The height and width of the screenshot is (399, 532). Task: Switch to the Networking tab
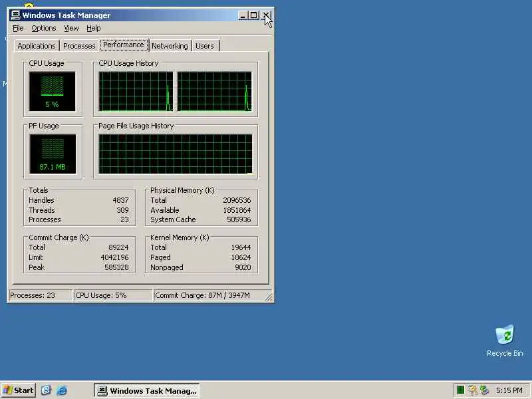click(170, 46)
